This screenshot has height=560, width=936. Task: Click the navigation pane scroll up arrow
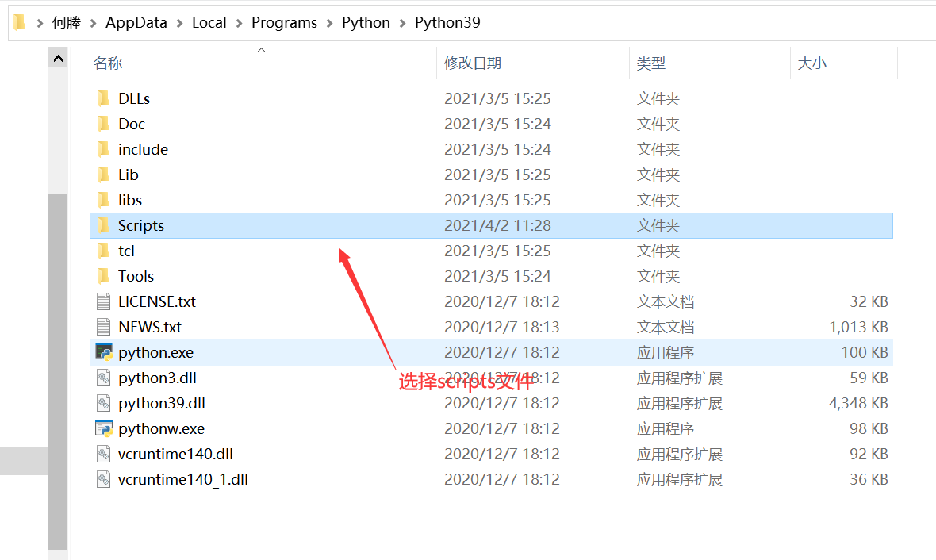pos(58,59)
